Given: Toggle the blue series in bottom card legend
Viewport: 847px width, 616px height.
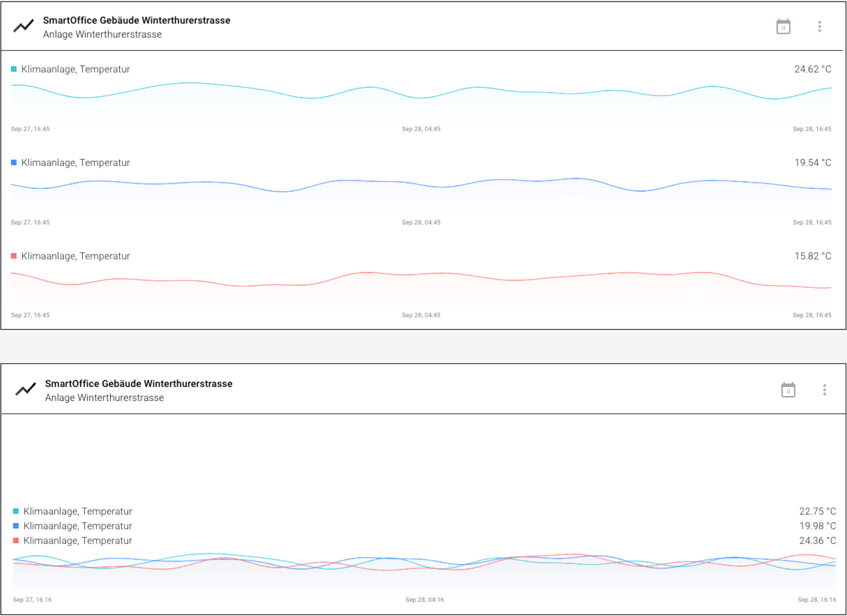Looking at the screenshot, I should tap(16, 526).
